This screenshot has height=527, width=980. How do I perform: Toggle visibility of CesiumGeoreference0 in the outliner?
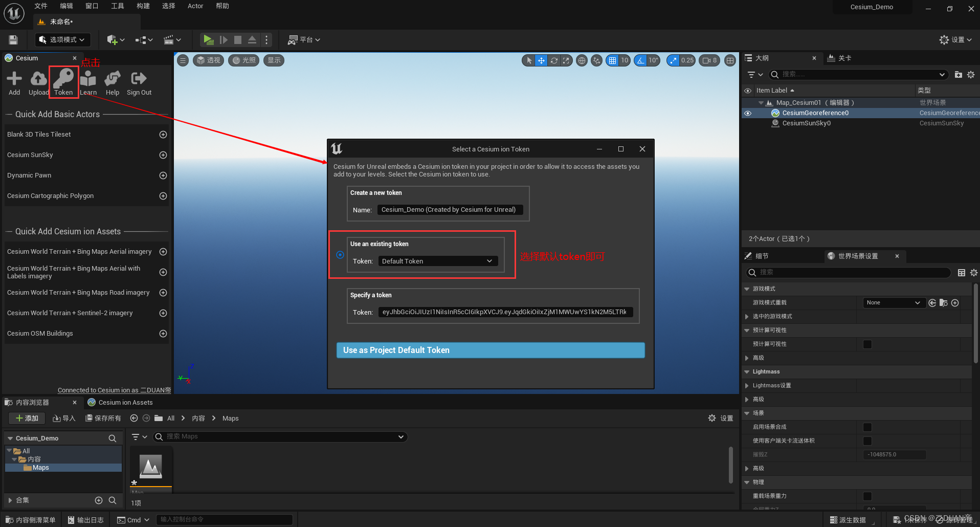click(748, 113)
